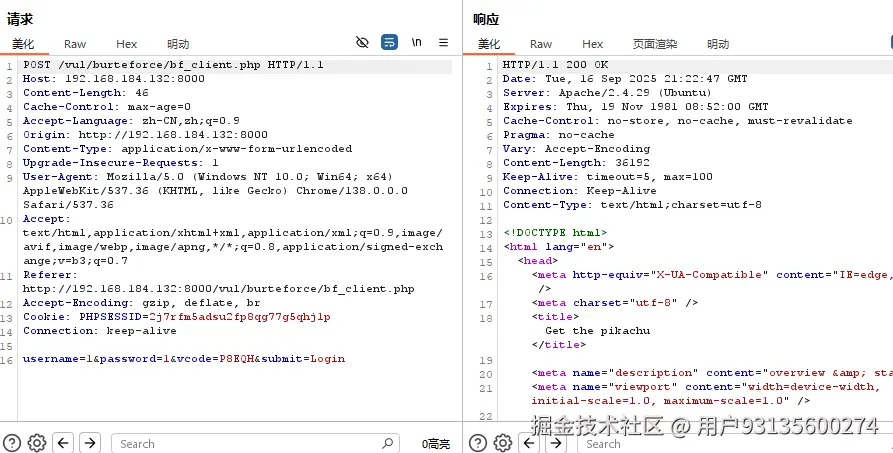Click the Upgrade-Insecure-Requests: 1 header
This screenshot has height=453, width=893.
click(121, 162)
